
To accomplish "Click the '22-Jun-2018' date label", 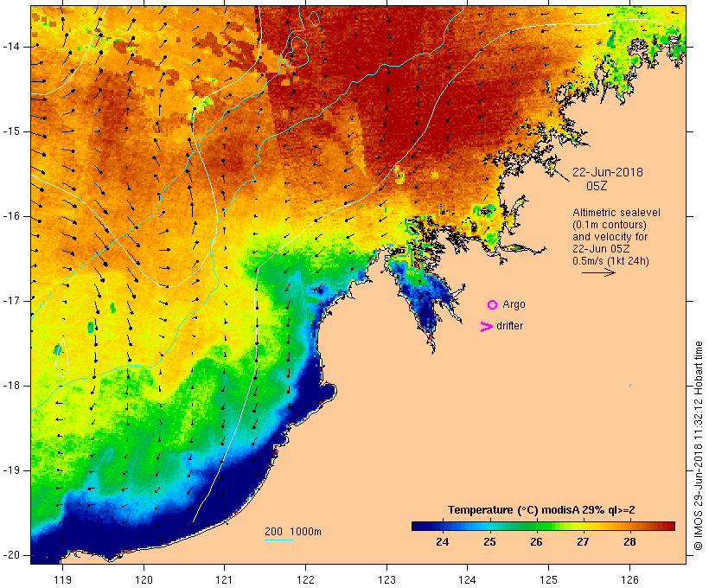I will (607, 172).
